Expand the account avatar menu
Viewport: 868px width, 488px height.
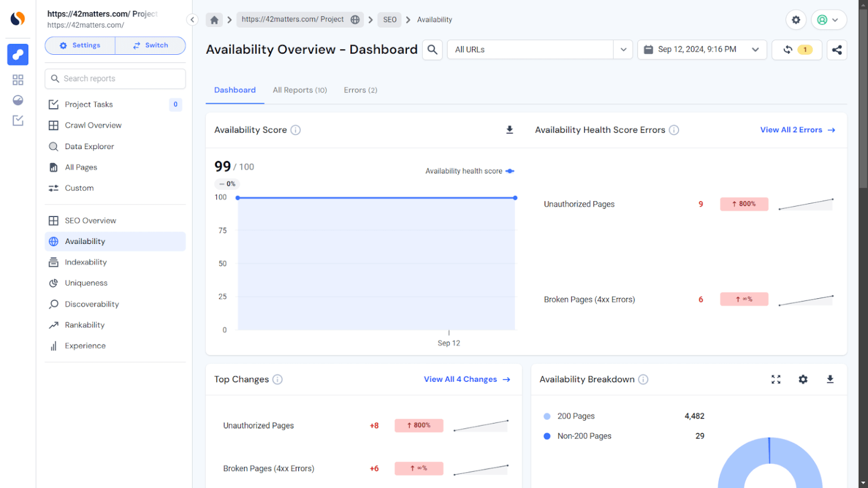point(828,19)
